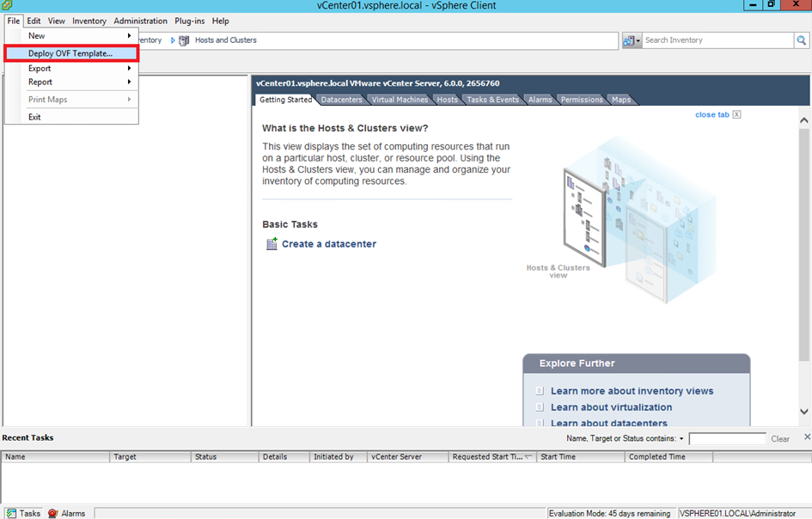Switch to the Getting Started tab
Screen dimensions: 812x519
tap(285, 100)
